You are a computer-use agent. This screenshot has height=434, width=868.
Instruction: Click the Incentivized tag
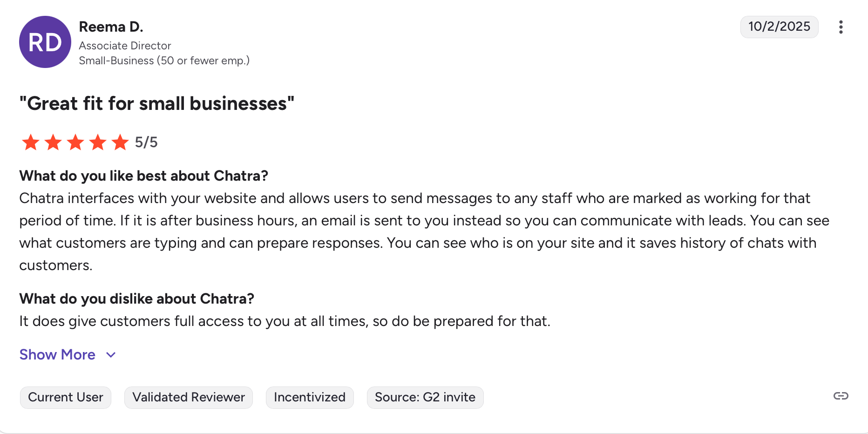[x=310, y=397]
